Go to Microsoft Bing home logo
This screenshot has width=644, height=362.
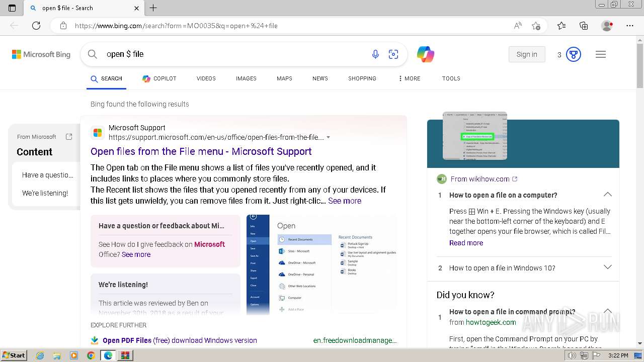coord(41,54)
